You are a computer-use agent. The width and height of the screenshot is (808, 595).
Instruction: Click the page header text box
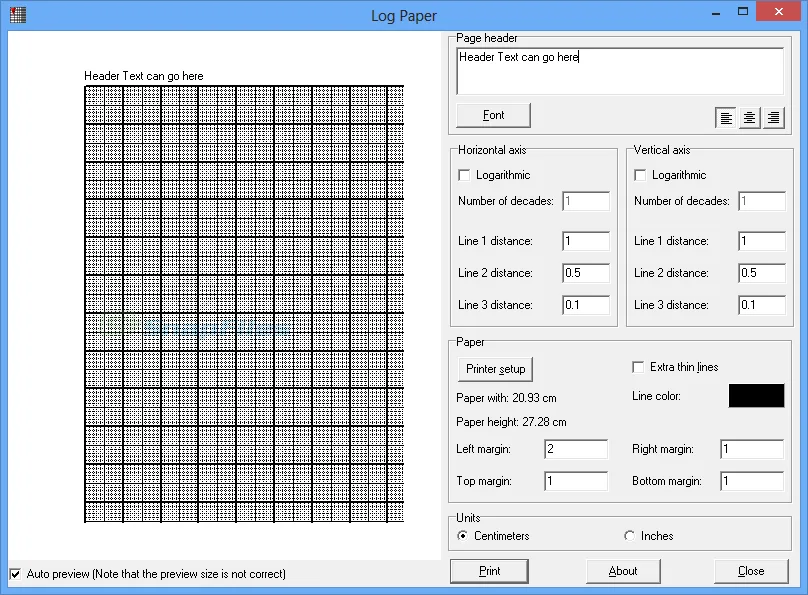[620, 71]
